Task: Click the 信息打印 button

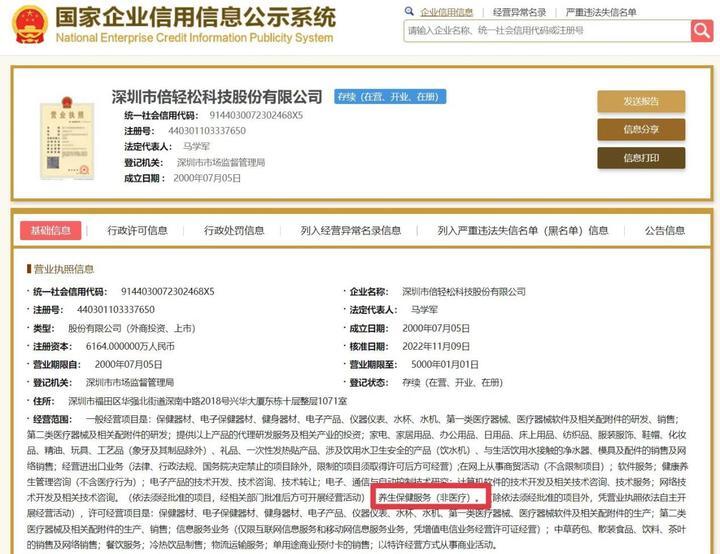Action: [641, 158]
